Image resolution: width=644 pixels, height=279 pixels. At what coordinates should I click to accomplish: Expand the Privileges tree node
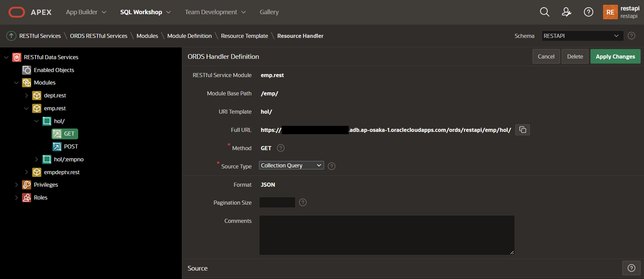click(16, 185)
